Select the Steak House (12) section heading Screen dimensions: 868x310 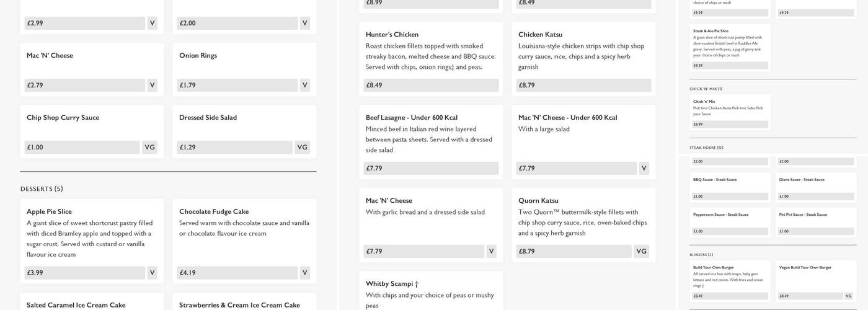(706, 148)
